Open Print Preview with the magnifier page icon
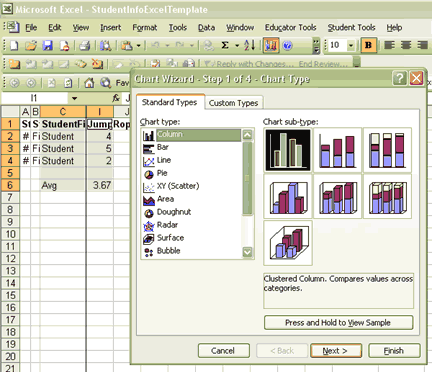433x373 pixels. coord(105,45)
